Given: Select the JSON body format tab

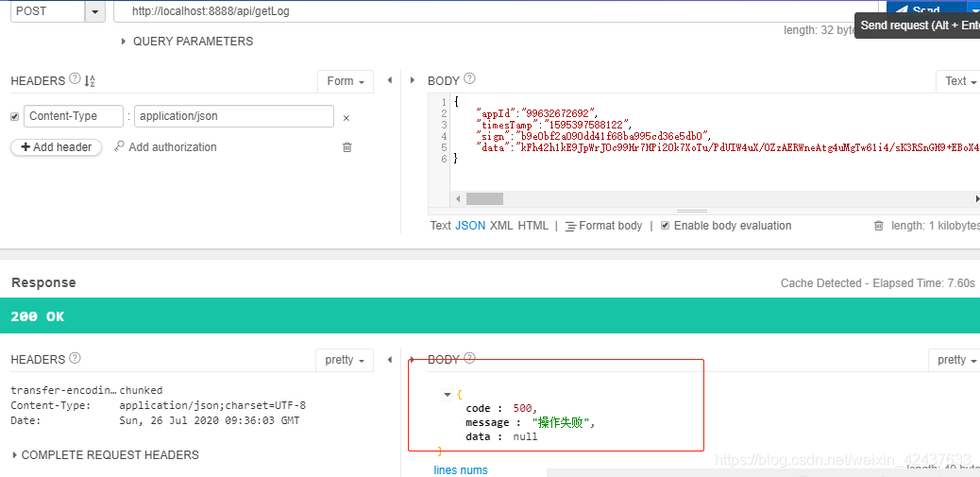Looking at the screenshot, I should [470, 226].
